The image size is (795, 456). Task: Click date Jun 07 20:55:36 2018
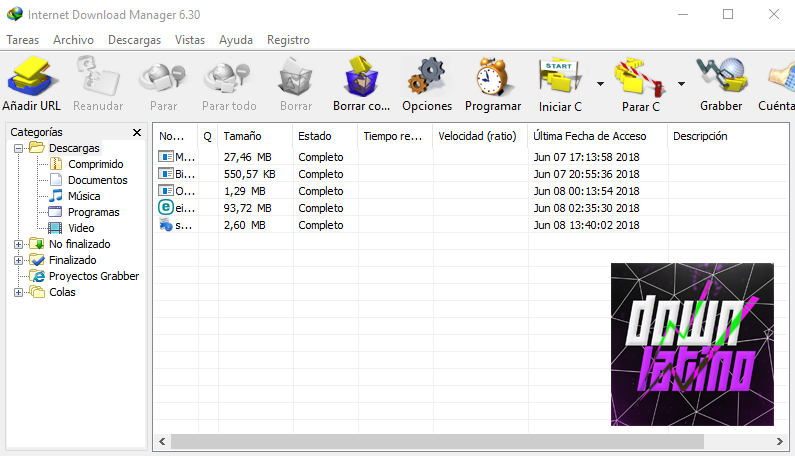pyautogui.click(x=586, y=174)
